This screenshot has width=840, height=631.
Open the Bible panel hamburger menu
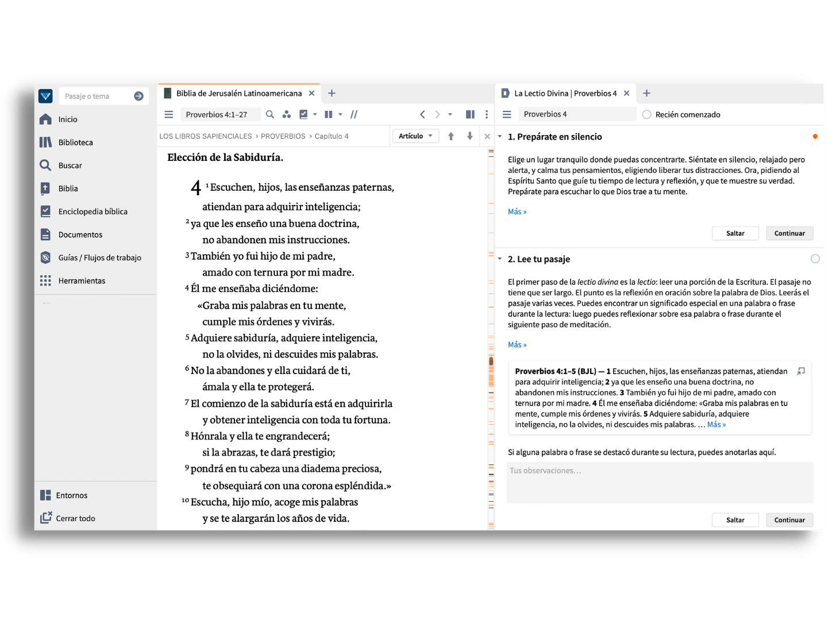point(169,114)
